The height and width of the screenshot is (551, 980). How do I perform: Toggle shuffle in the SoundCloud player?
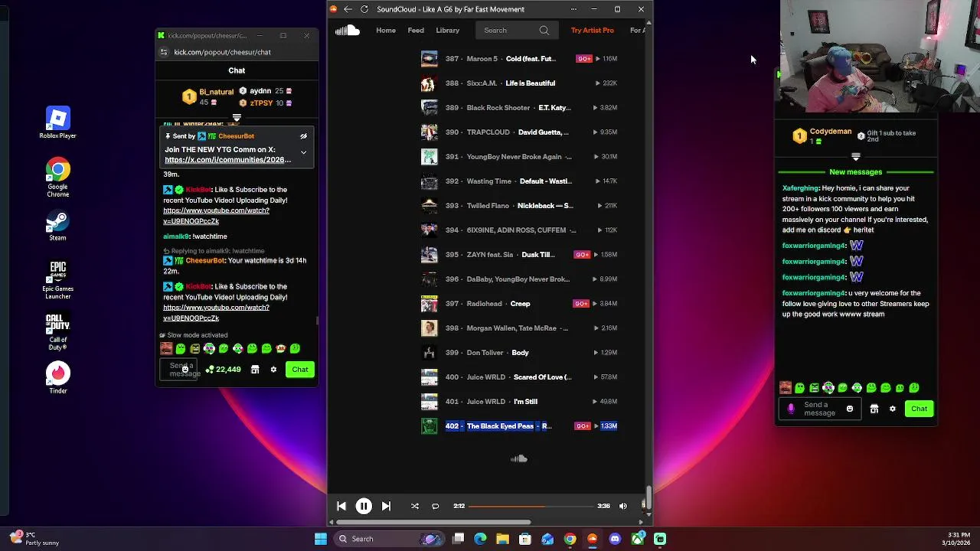point(415,506)
